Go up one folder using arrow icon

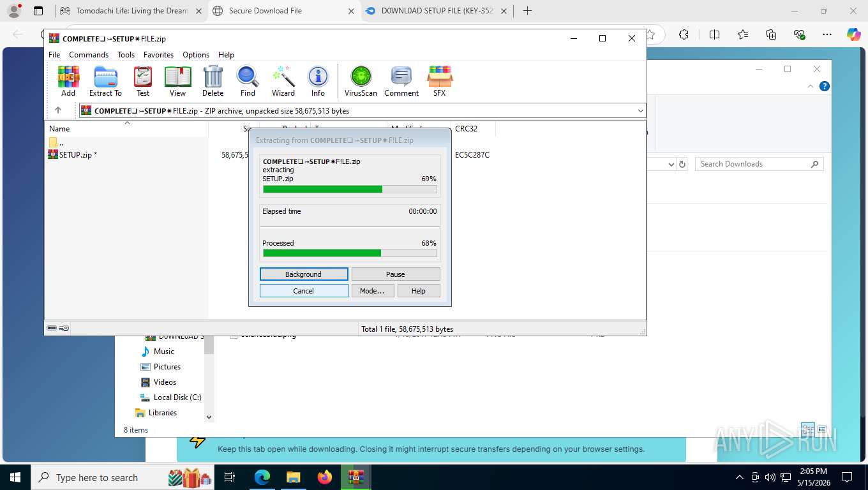click(x=57, y=110)
